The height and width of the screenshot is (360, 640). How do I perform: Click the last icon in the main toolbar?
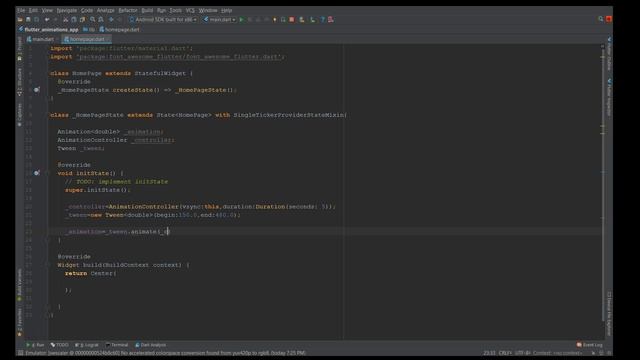point(331,20)
